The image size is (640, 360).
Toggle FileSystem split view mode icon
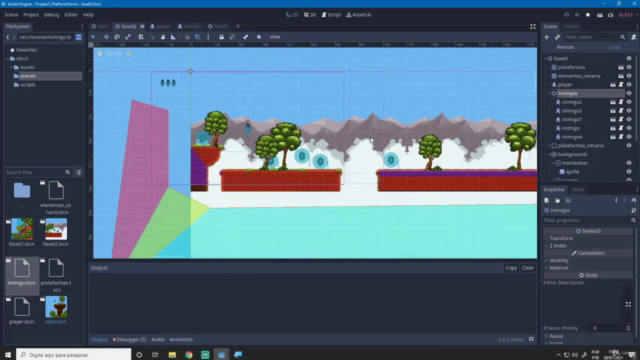tap(79, 37)
